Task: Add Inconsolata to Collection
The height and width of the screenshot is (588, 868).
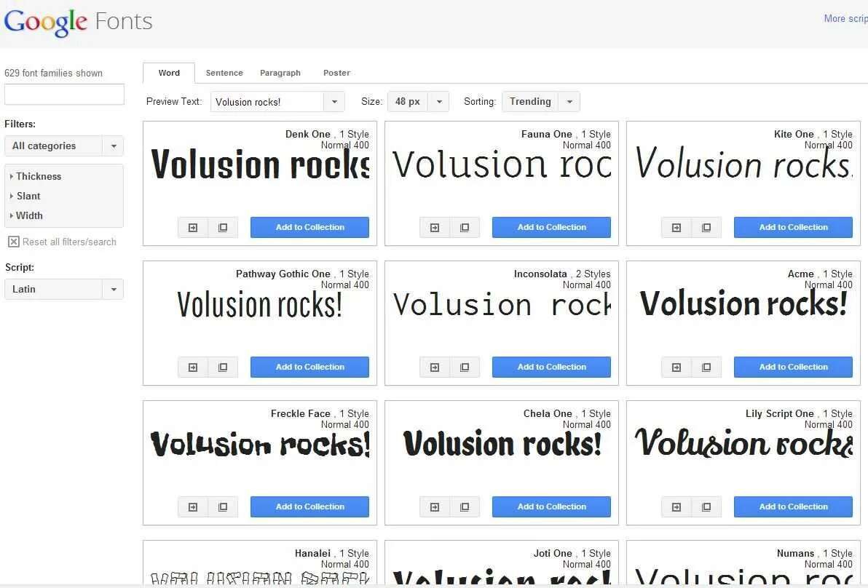Action: 551,367
